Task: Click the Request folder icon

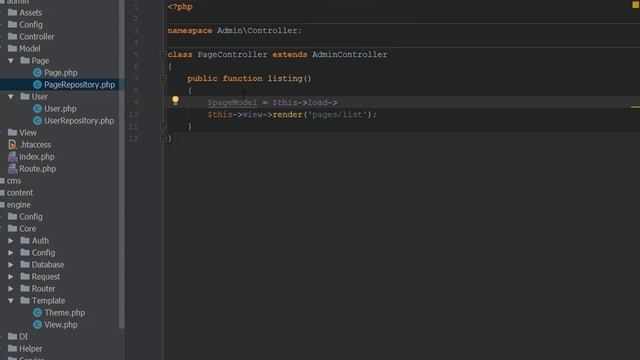Action: coord(25,277)
